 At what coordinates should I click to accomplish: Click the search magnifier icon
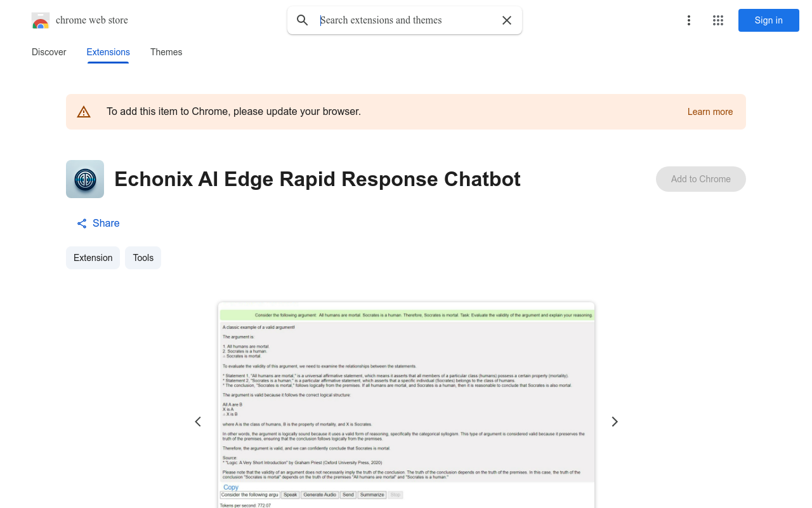click(x=303, y=20)
